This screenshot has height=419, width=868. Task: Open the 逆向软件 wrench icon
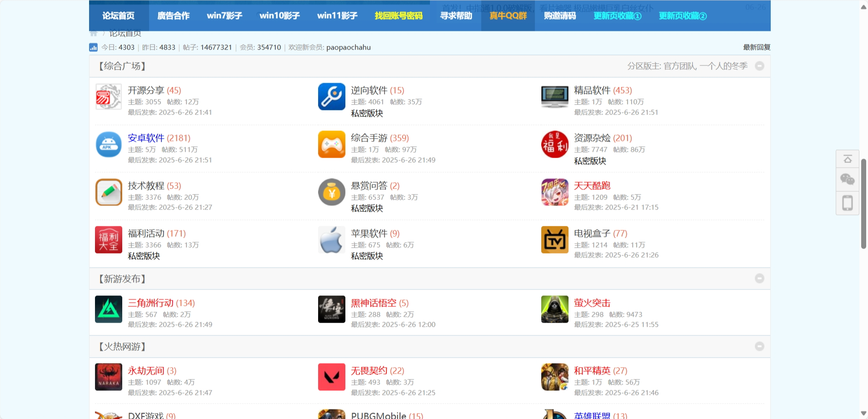point(331,97)
